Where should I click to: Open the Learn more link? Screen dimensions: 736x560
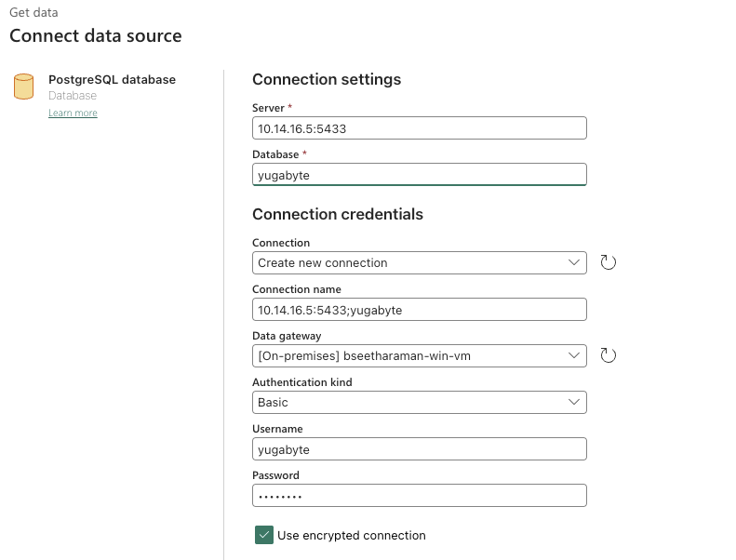(73, 113)
